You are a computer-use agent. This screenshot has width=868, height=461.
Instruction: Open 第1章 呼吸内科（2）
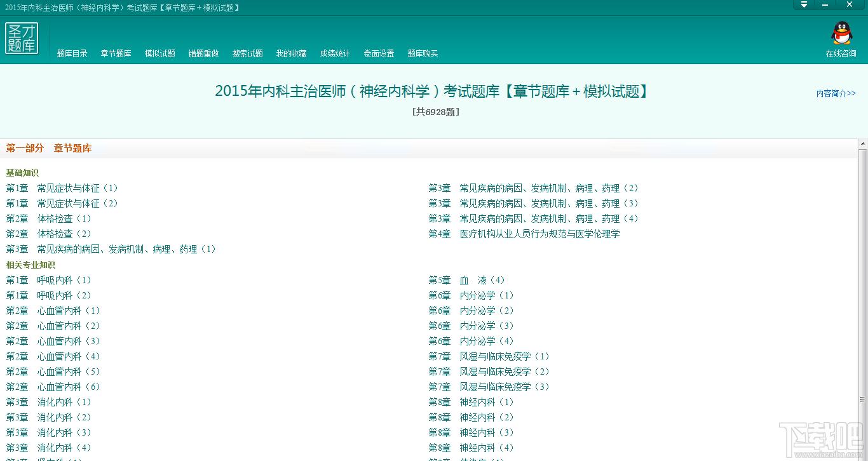(x=49, y=295)
